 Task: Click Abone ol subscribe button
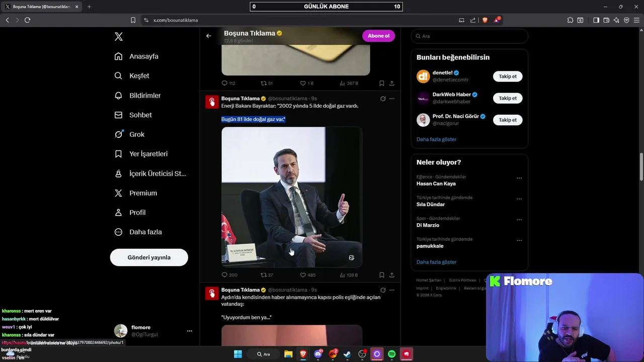pos(378,36)
